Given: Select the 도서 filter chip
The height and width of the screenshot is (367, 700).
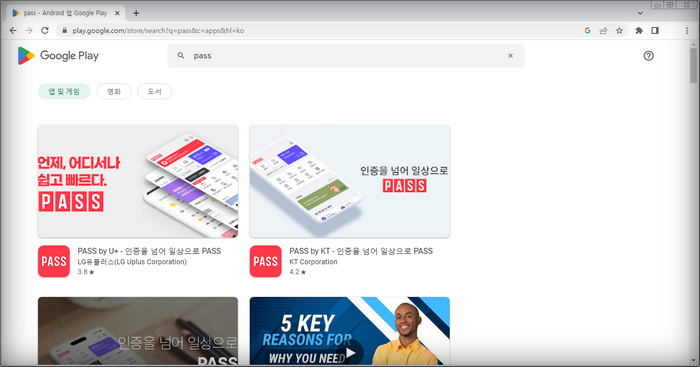Looking at the screenshot, I should 154,92.
